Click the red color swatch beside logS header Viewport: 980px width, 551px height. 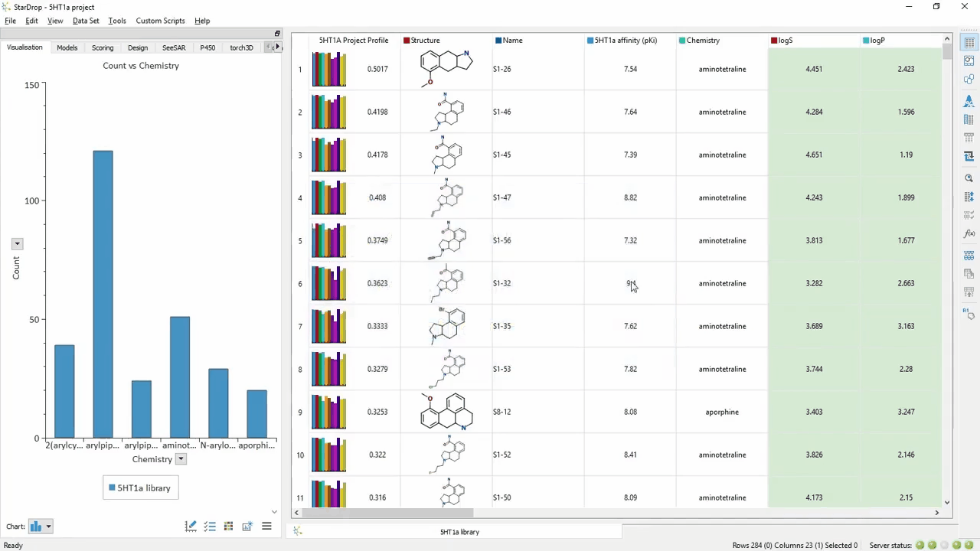click(x=774, y=40)
